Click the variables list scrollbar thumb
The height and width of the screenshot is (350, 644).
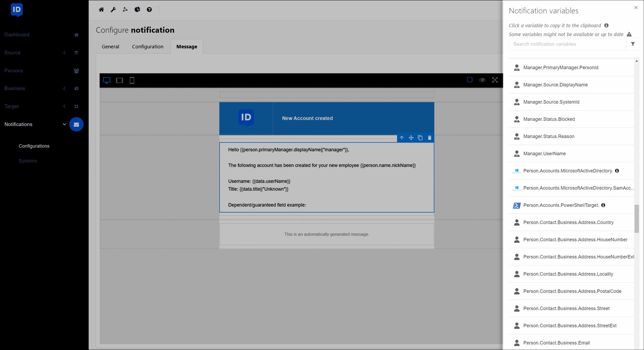click(x=637, y=219)
